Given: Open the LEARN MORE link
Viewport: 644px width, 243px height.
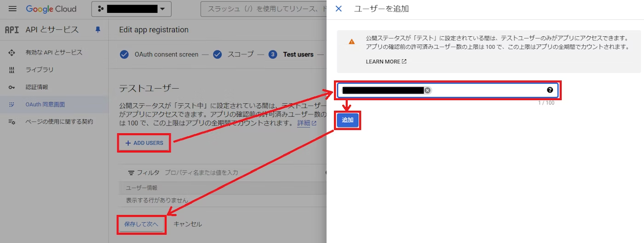Looking at the screenshot, I should pos(386,62).
